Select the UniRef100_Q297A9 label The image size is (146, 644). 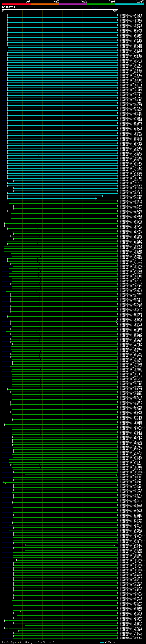tap(131, 605)
